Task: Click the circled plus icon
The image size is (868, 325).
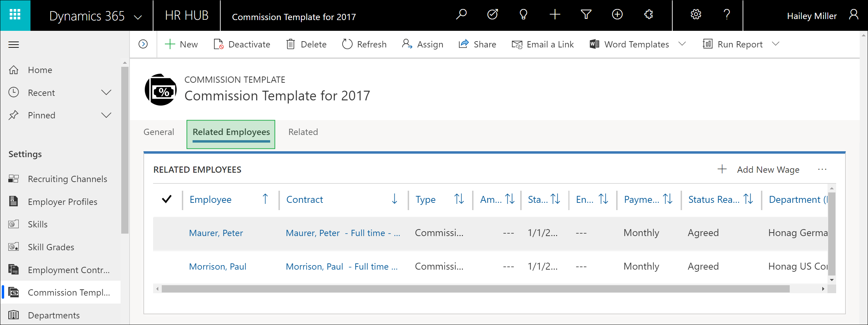Action: tap(617, 15)
